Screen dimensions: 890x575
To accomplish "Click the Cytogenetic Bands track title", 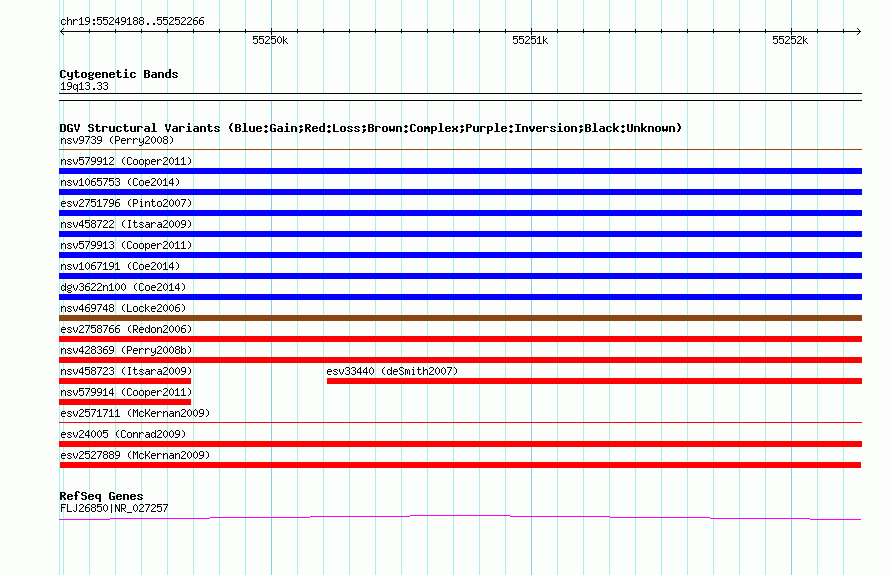I will pos(119,74).
